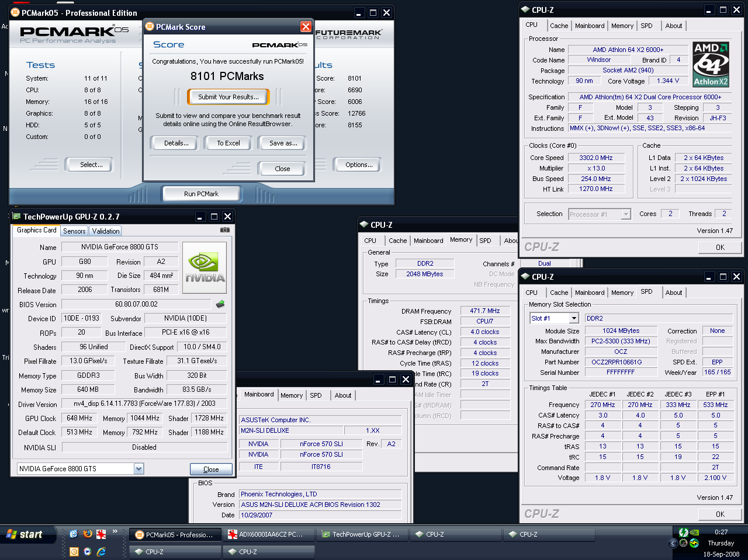The height and width of the screenshot is (560, 748).
Task: Switch to TechPowerUp GPU-Z taskbar button
Action: tap(362, 534)
